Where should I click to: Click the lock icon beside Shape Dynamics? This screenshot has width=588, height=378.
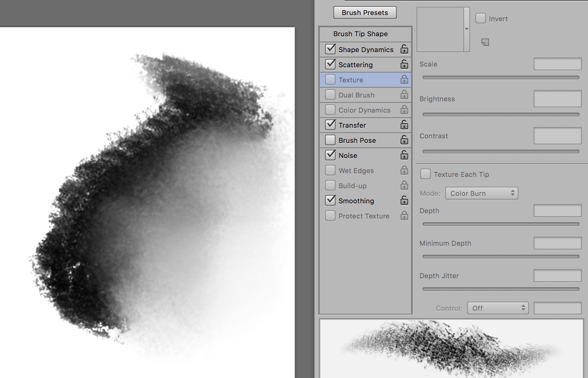(x=404, y=49)
